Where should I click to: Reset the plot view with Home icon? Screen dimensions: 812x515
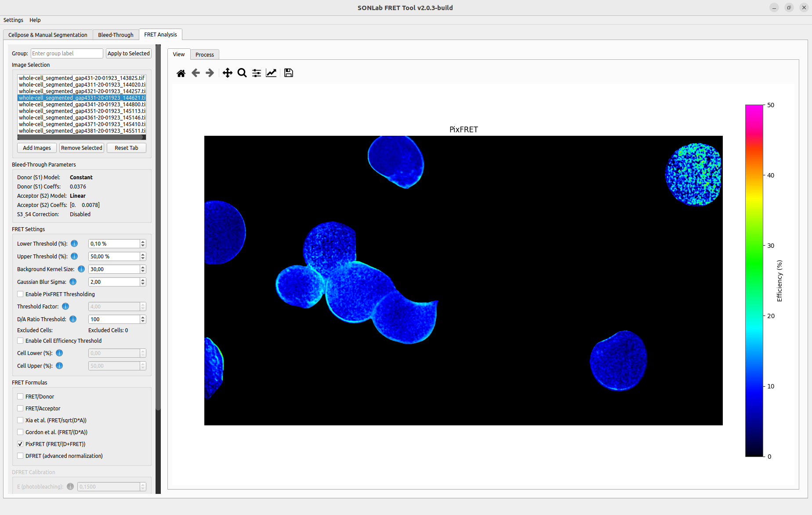click(x=181, y=73)
